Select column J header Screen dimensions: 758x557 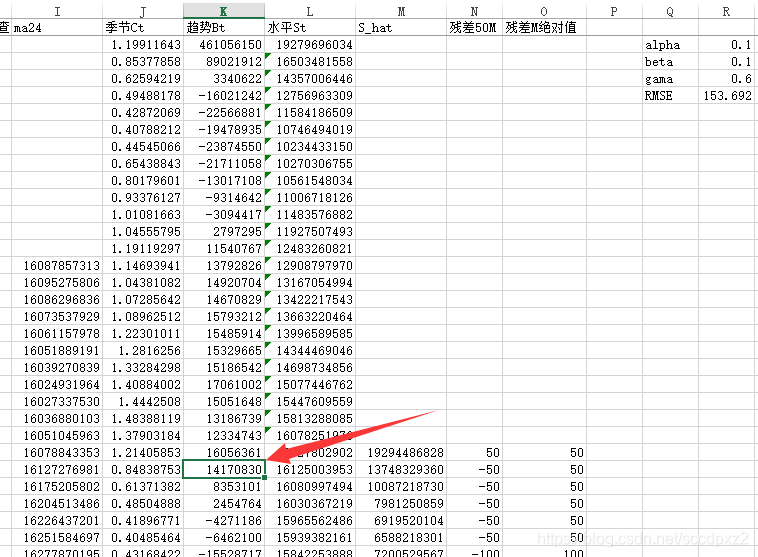143,11
